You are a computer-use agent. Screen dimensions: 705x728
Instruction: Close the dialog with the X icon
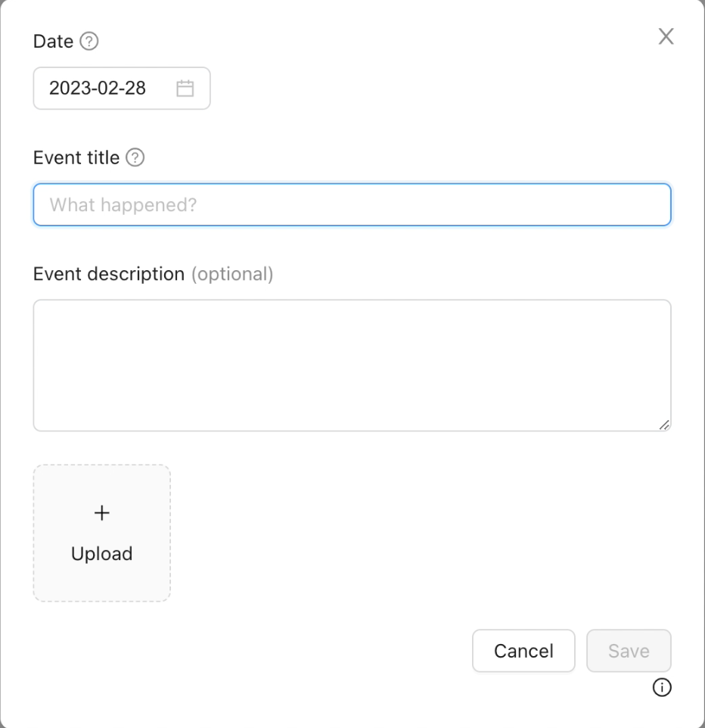click(666, 36)
